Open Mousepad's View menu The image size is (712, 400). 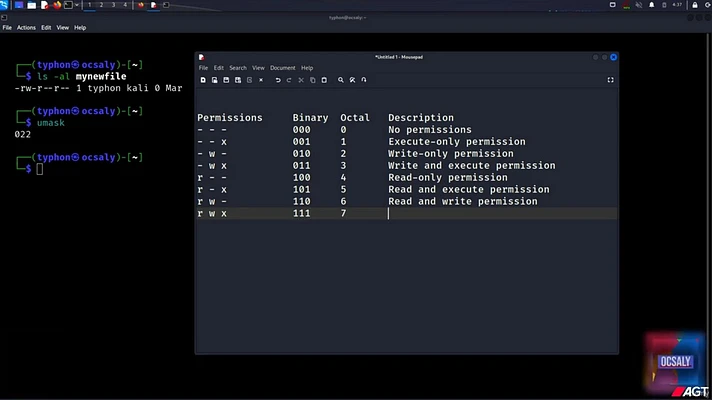tap(258, 68)
